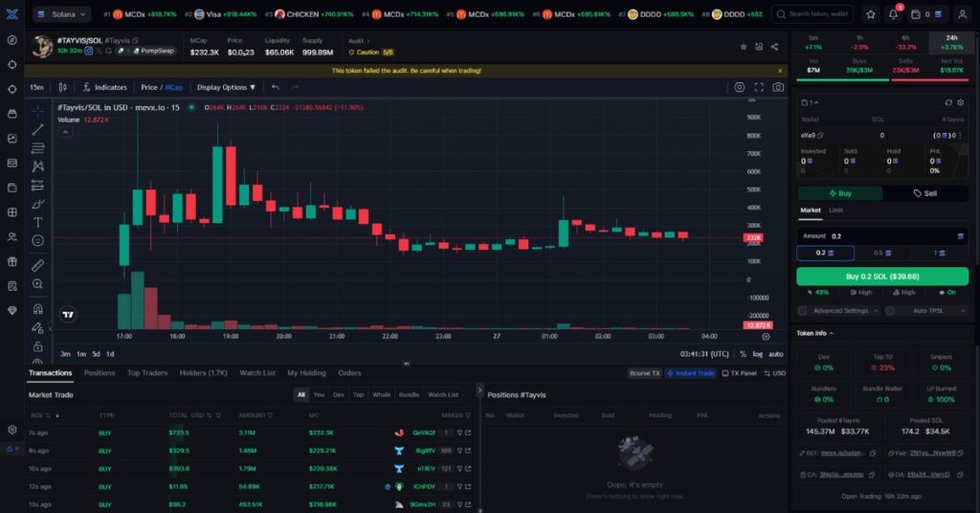Click the Amount input field

coord(882,236)
